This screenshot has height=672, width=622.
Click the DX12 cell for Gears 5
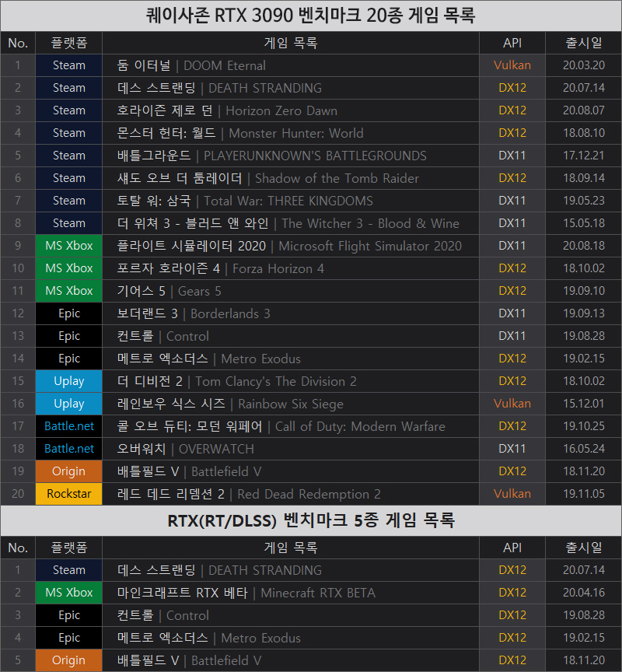512,291
